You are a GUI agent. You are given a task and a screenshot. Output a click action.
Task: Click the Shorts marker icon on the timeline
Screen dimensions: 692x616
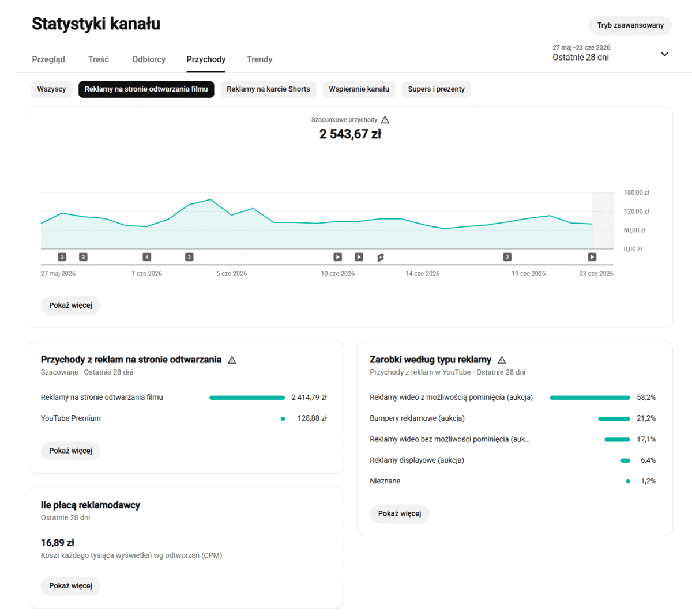pos(381,257)
